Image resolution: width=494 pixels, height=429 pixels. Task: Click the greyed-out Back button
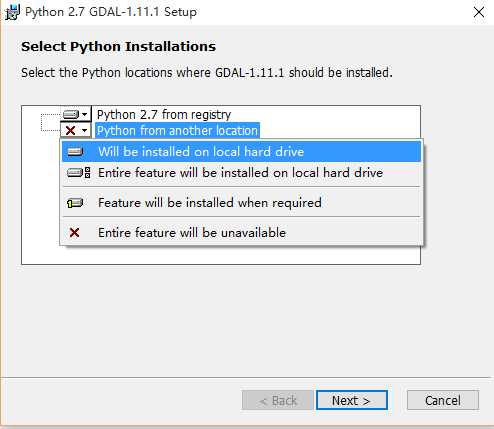(278, 400)
